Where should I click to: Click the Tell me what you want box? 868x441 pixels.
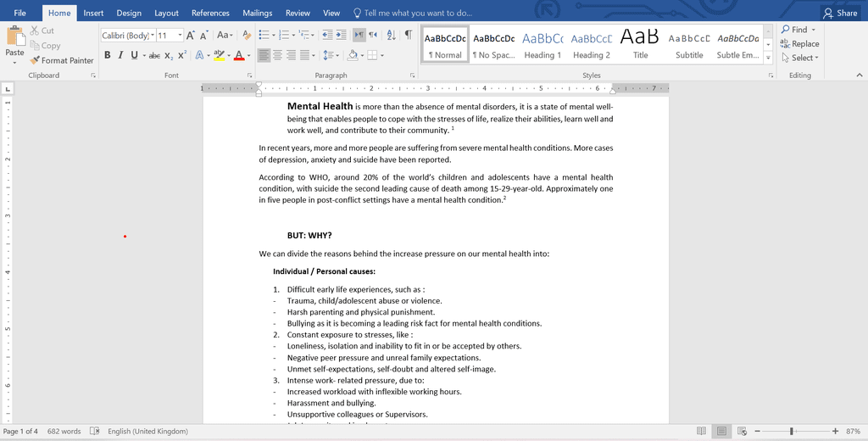pyautogui.click(x=413, y=13)
